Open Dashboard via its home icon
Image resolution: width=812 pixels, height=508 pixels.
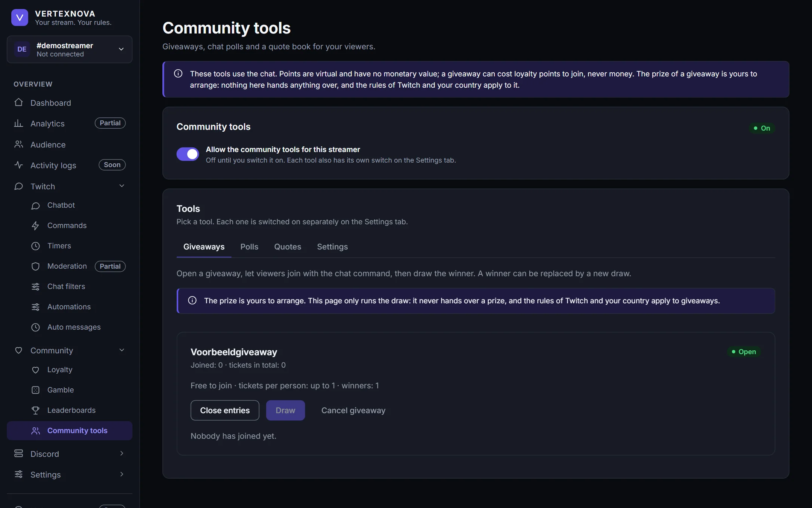[x=18, y=102]
